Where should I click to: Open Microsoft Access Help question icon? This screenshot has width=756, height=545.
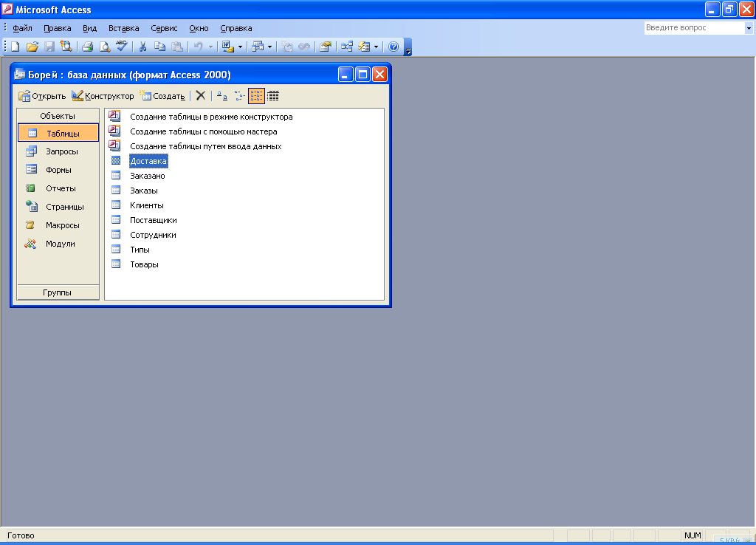point(394,47)
